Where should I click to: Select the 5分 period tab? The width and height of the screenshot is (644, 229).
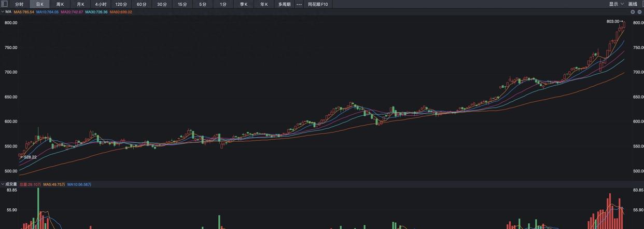[203, 4]
